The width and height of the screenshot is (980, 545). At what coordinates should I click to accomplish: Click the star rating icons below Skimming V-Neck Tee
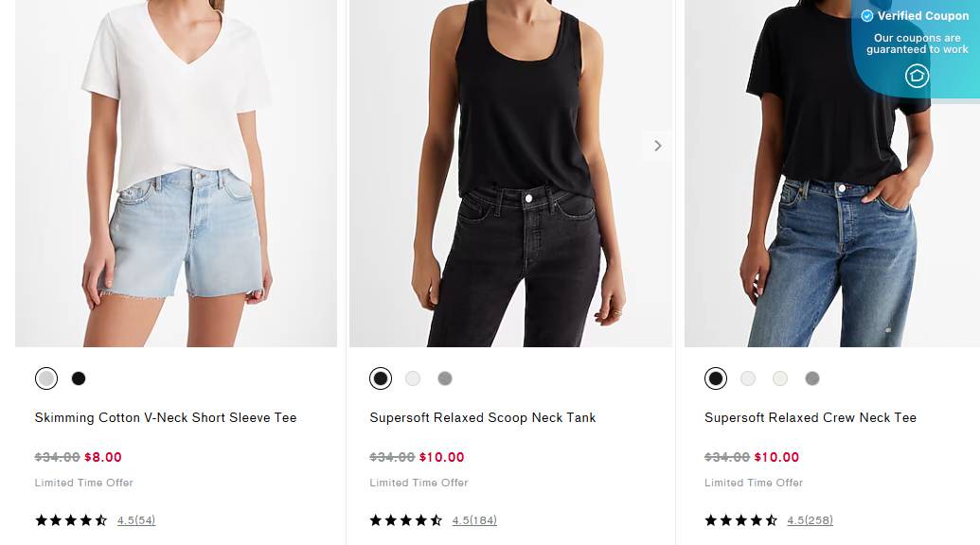coord(70,519)
